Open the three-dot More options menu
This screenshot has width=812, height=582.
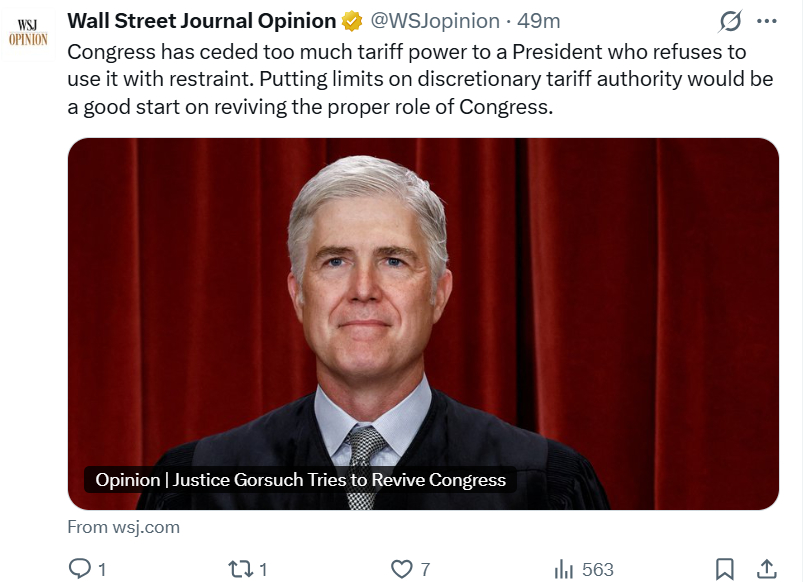tap(766, 21)
